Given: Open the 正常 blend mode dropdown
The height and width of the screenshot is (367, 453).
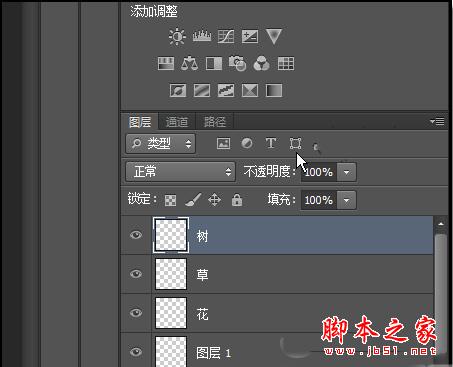Looking at the screenshot, I should 180,172.
